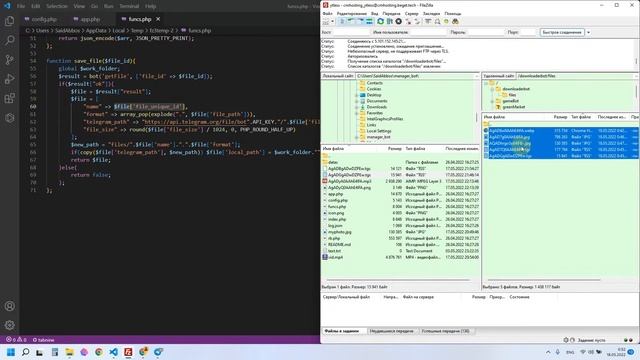Toggle the message log display in FileZilla
The height and width of the screenshot is (360, 640).
[x=342, y=21]
